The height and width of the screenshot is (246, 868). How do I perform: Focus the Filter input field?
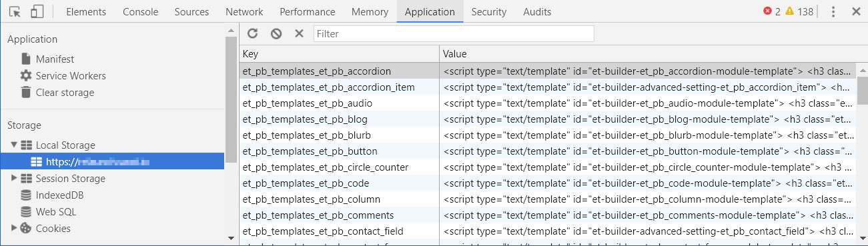(454, 33)
